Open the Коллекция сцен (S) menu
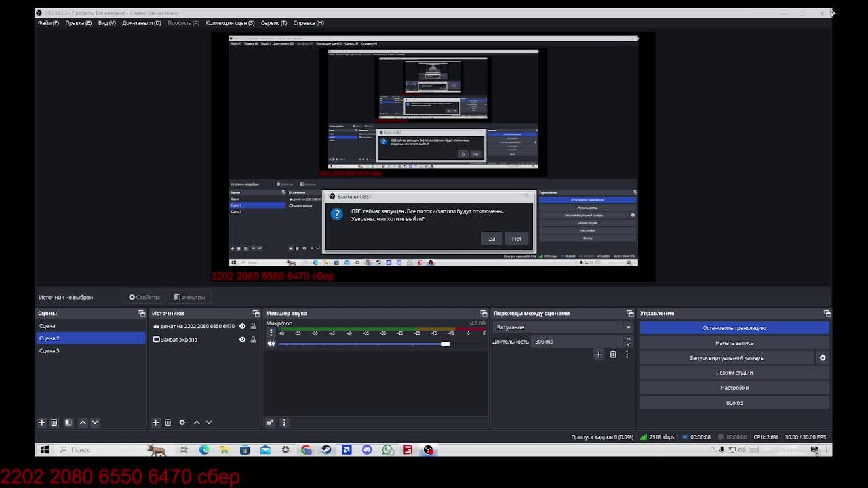Image resolution: width=868 pixels, height=488 pixels. pyautogui.click(x=231, y=23)
